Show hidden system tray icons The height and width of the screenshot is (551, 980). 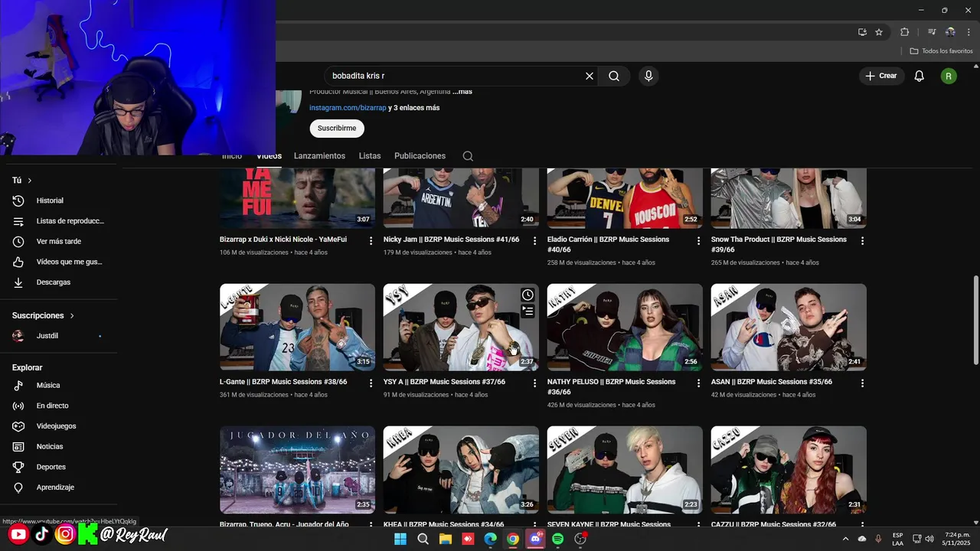point(845,539)
